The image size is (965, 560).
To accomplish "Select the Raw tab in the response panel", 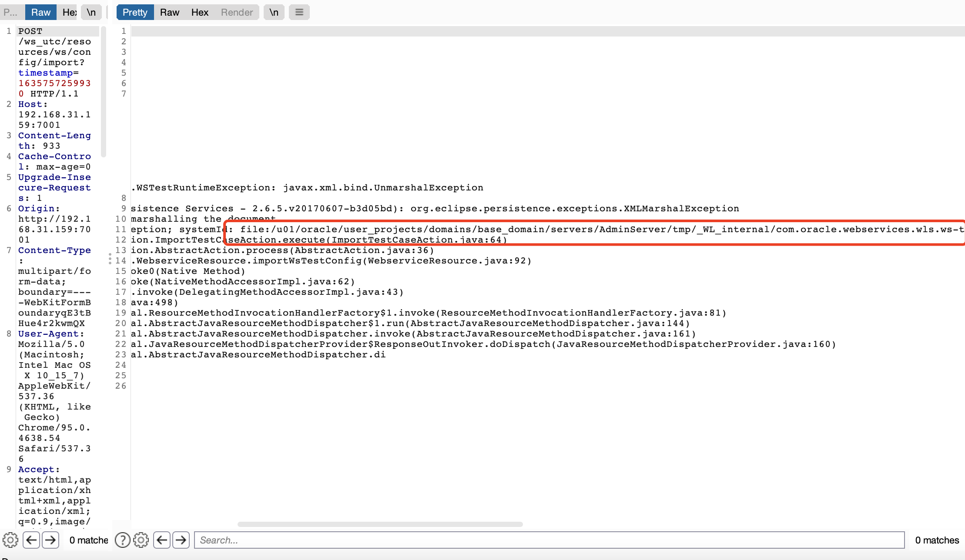I will (x=169, y=12).
